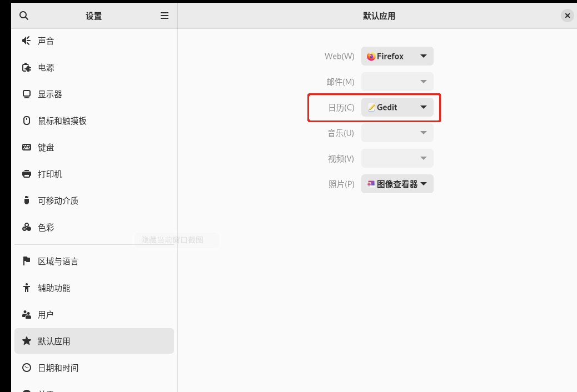Click the search icon in Settings header
The image size is (577, 392).
24,16
